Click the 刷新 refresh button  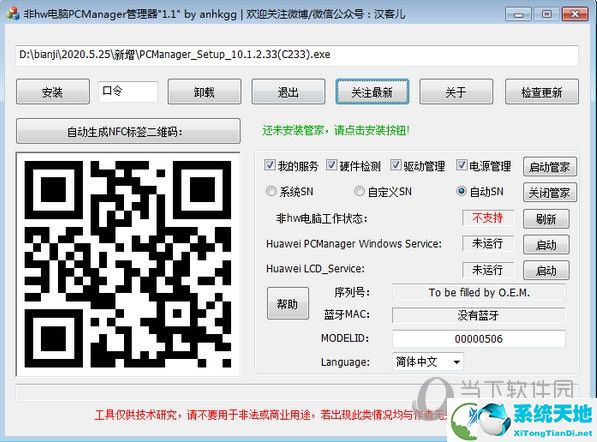(x=546, y=219)
